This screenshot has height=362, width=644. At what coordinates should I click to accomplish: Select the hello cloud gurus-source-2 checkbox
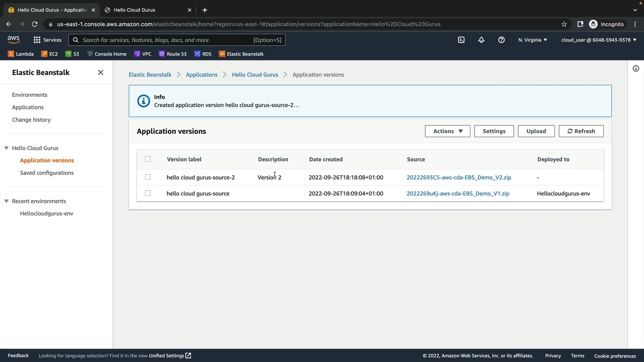click(x=148, y=177)
